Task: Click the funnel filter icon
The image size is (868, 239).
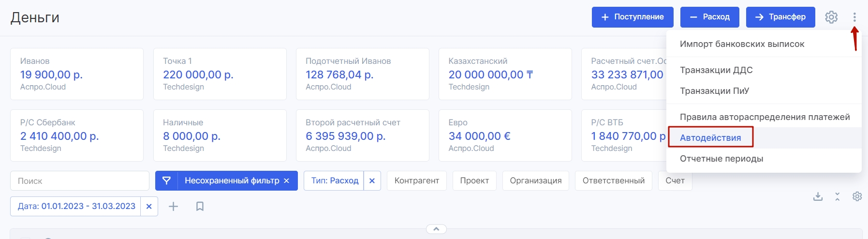Action: [x=166, y=180]
